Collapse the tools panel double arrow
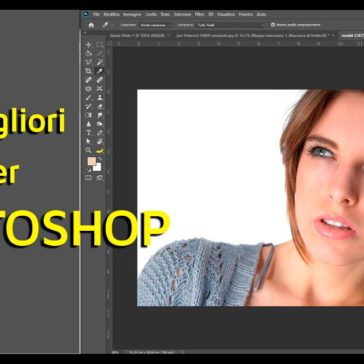This screenshot has width=364, height=364. (85, 33)
